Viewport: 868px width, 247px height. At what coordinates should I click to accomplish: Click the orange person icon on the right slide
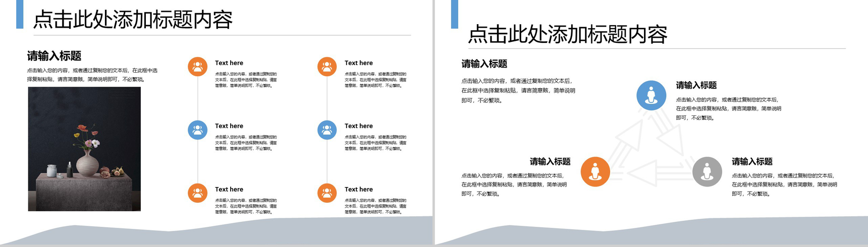595,171
